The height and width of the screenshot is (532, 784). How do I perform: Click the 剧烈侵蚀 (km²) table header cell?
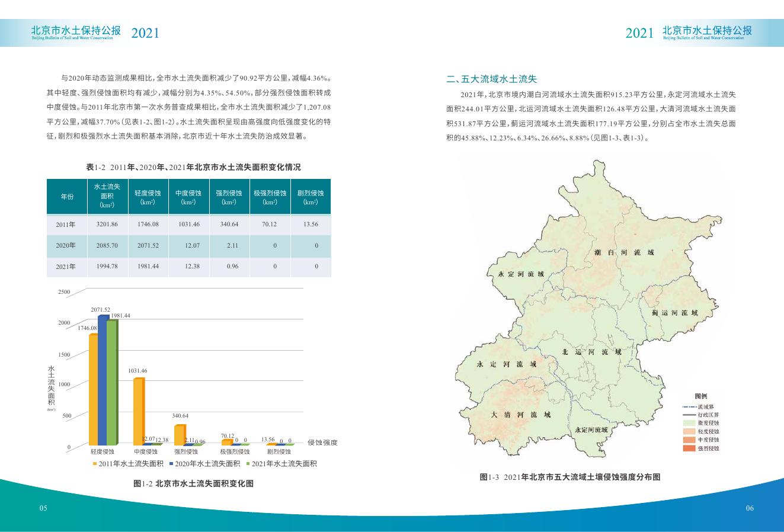click(x=311, y=197)
